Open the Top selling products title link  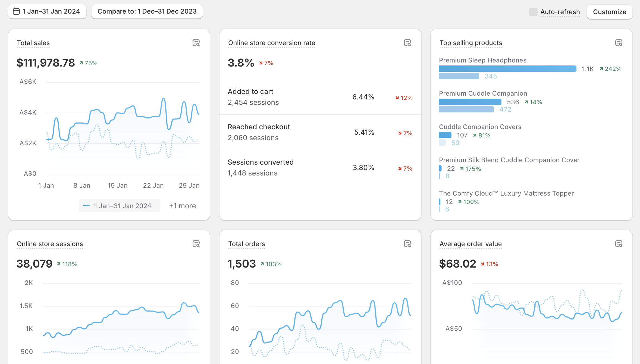point(471,43)
